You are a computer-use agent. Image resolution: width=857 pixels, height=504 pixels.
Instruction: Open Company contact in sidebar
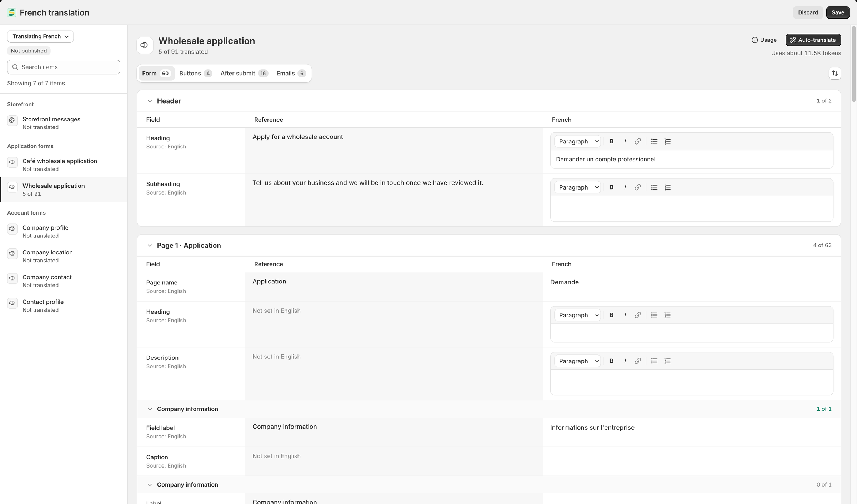tap(64, 281)
